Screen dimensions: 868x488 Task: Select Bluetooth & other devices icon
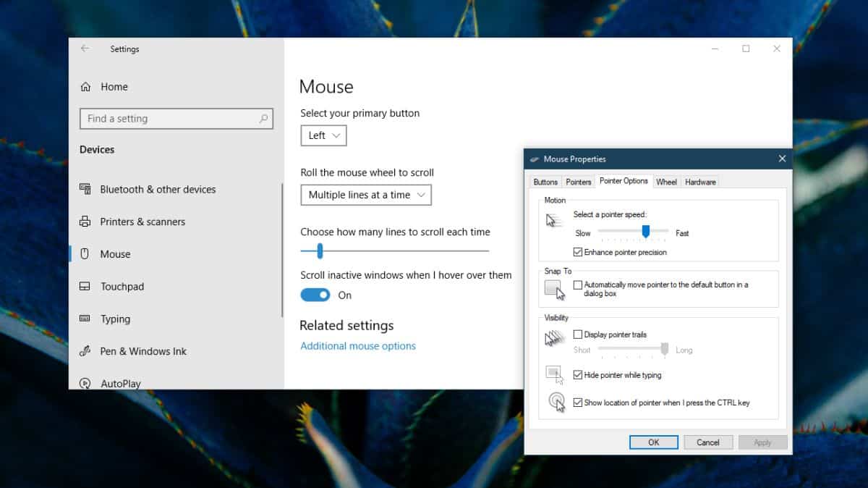pos(85,189)
